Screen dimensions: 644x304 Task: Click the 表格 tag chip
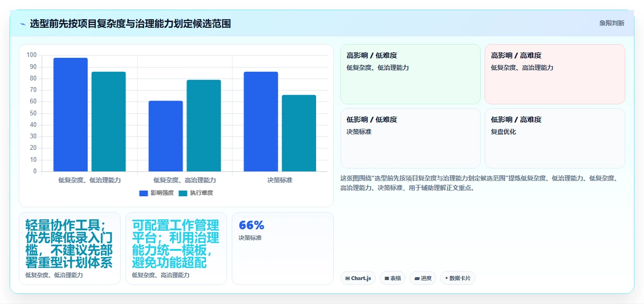coord(393,278)
